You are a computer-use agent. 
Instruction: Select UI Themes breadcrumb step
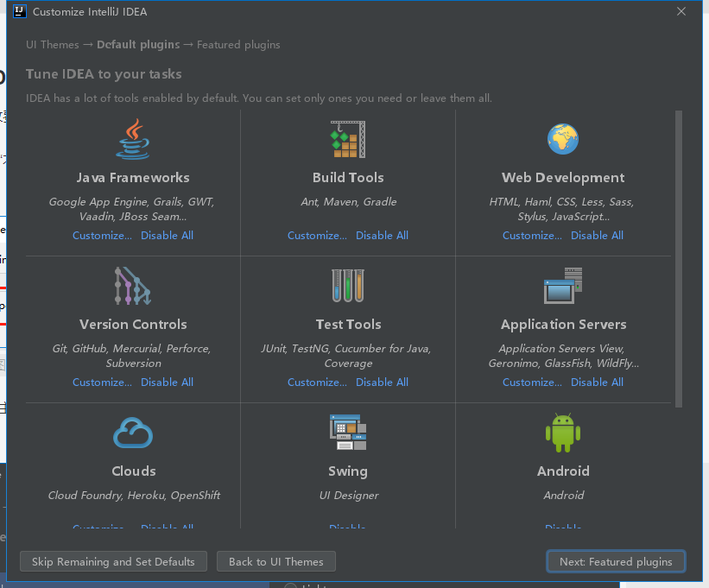(53, 45)
